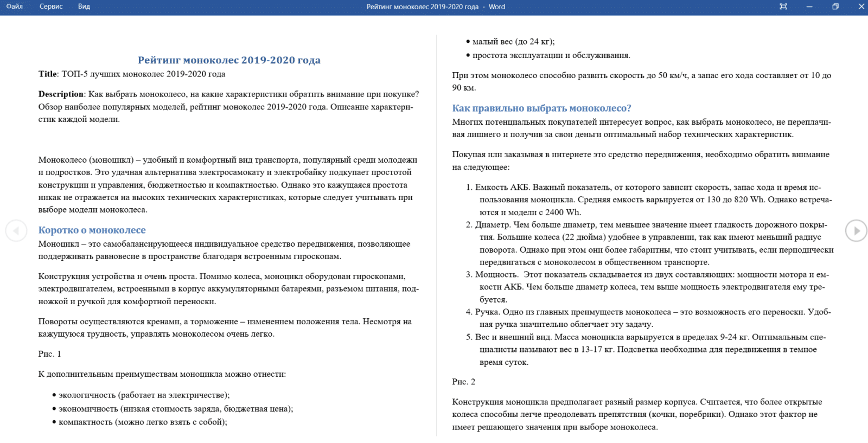Click paragraph starting 'Многих потенциальных покупателей'

pos(642,129)
